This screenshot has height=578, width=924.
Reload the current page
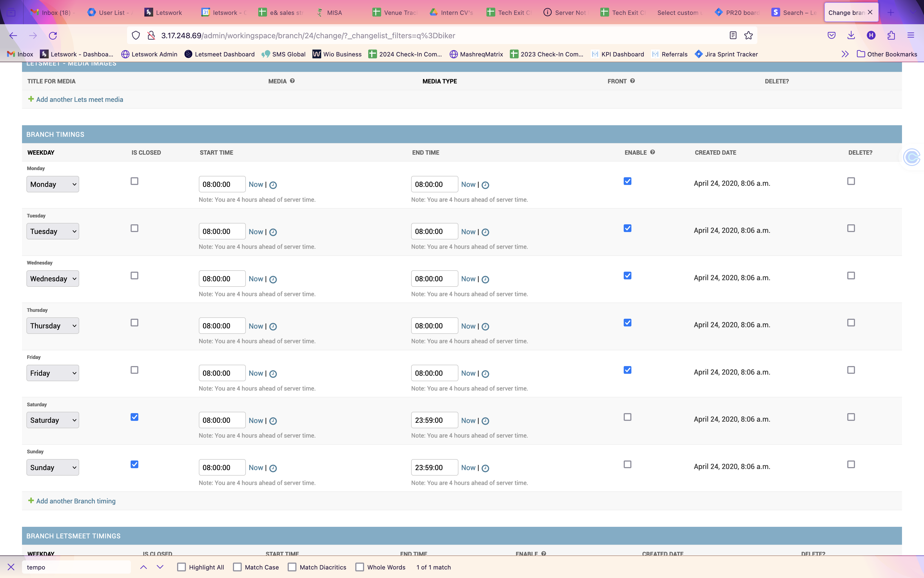pyautogui.click(x=53, y=36)
